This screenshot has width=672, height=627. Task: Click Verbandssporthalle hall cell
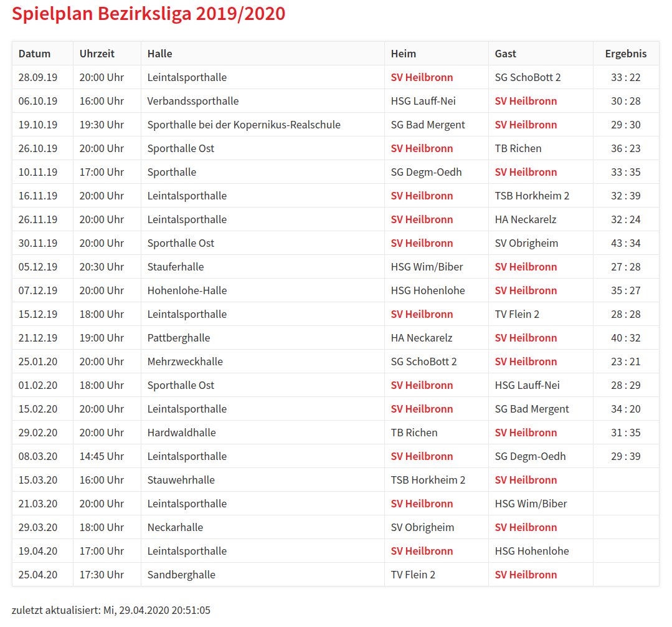click(x=193, y=101)
